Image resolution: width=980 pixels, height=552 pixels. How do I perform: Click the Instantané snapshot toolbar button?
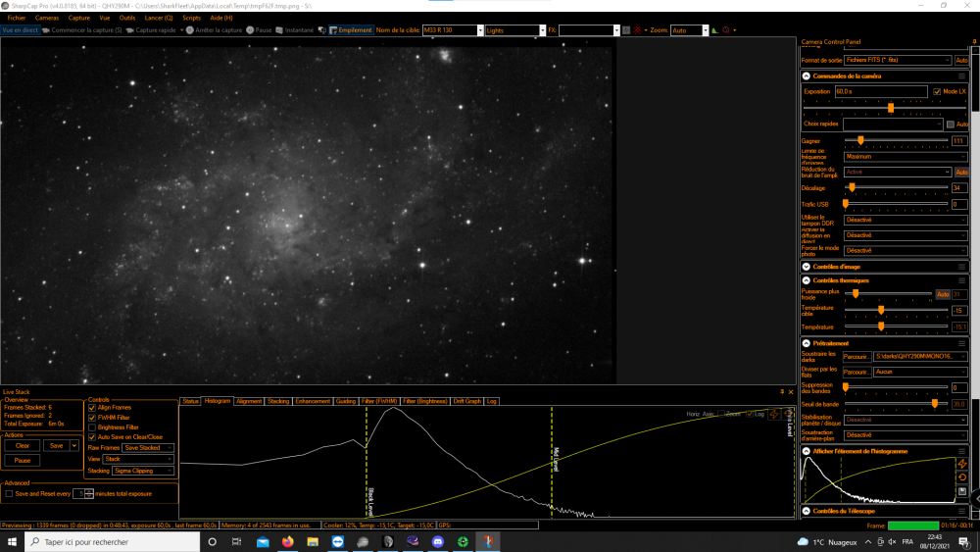coord(294,30)
